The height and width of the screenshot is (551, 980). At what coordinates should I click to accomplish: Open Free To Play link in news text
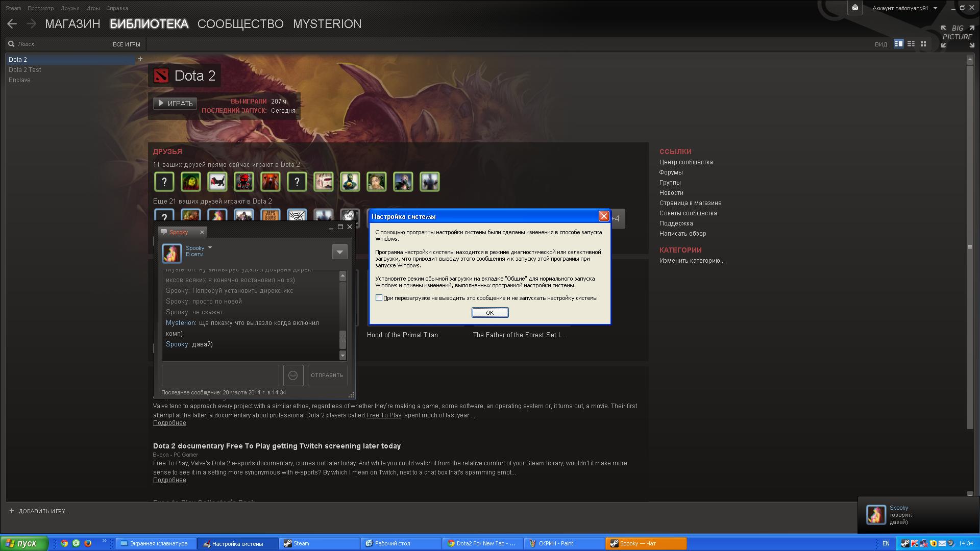point(384,415)
